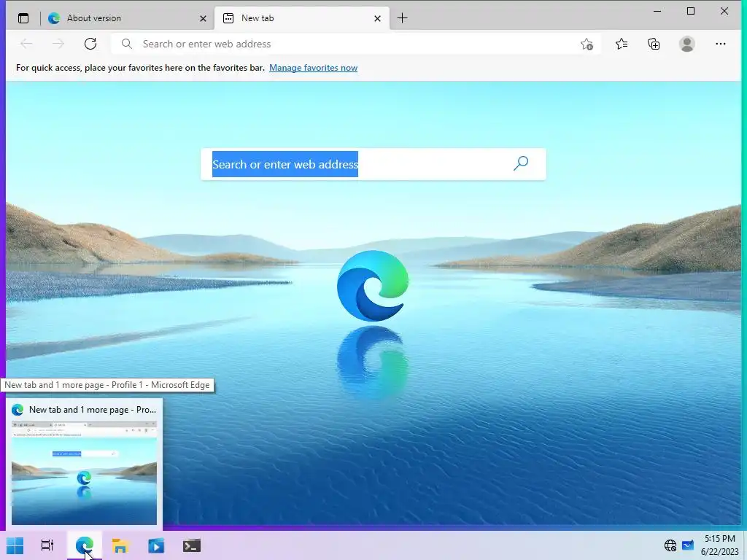Click the Edge preview title text
747x560 pixels.
[93, 410]
